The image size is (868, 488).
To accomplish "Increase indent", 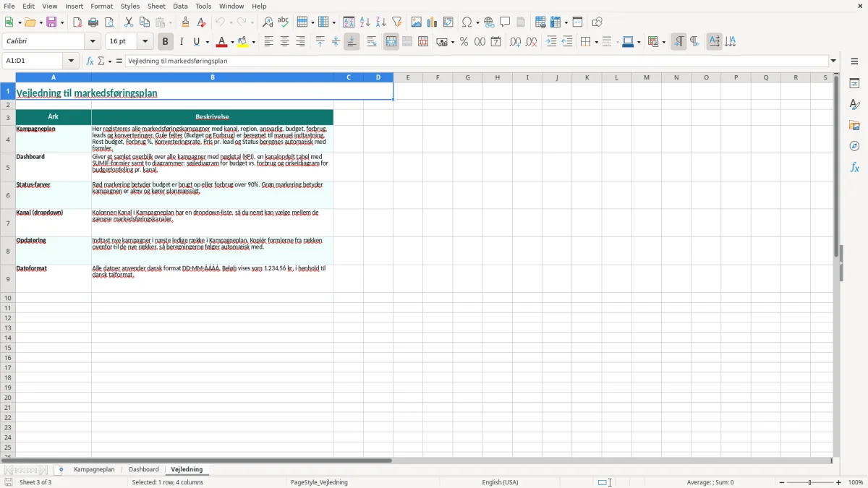I will pyautogui.click(x=551, y=42).
